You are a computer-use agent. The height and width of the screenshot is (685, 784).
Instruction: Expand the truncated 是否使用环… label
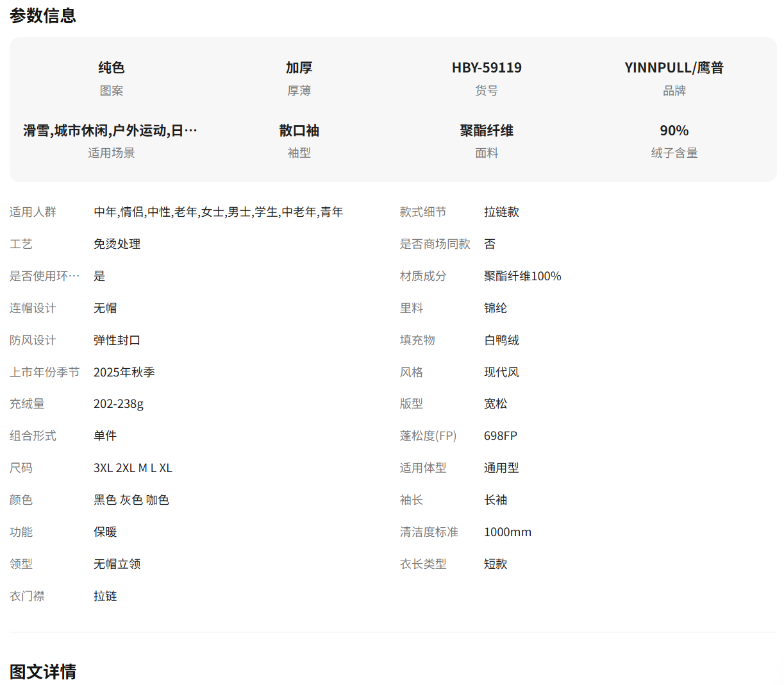pos(45,276)
